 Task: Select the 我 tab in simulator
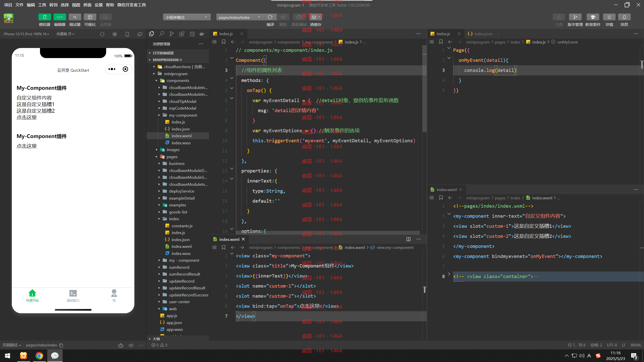point(114,296)
